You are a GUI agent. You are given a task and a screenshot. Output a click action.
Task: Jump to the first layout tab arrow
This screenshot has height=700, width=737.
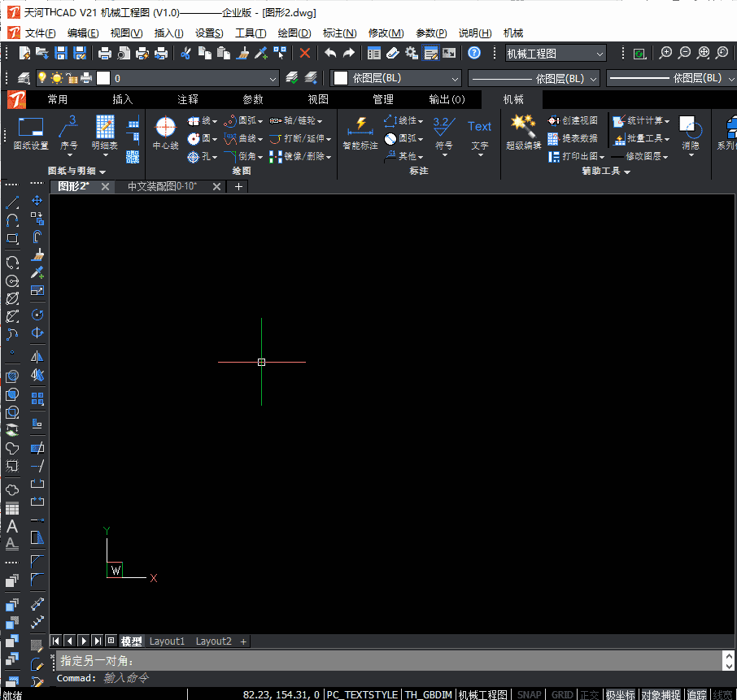pyautogui.click(x=56, y=641)
